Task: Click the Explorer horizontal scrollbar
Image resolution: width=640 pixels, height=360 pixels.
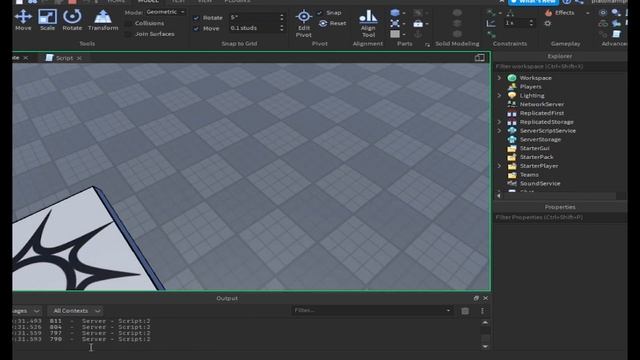Action: [557, 196]
